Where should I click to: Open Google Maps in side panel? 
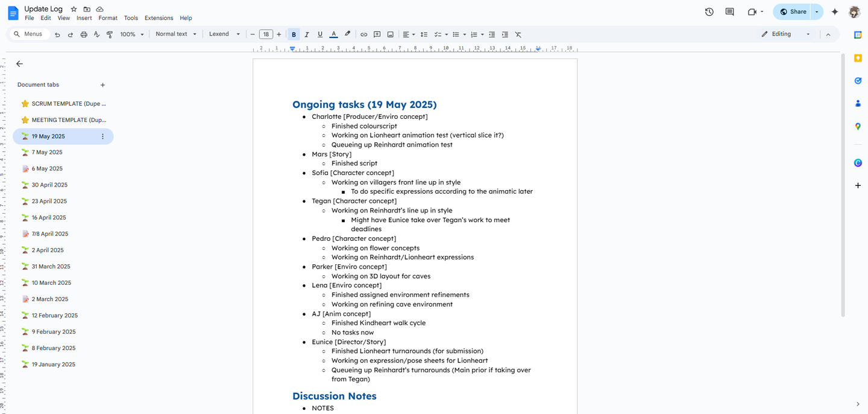click(858, 127)
